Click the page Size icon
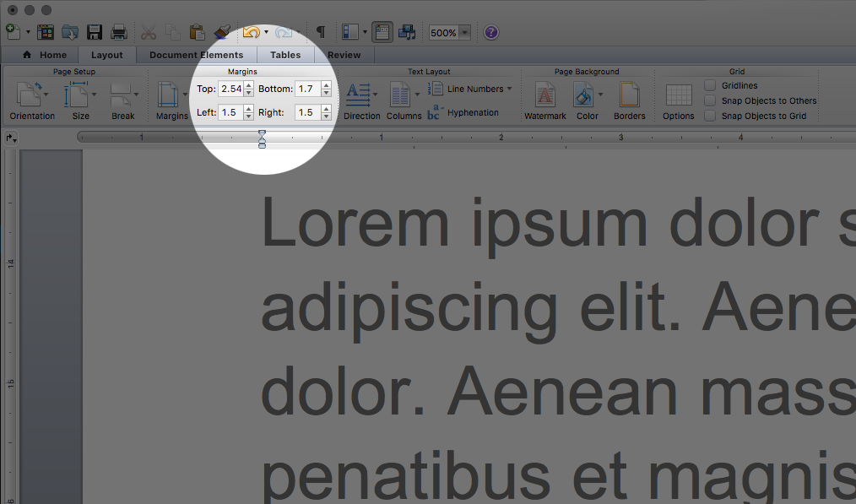856x504 pixels. tap(77, 94)
